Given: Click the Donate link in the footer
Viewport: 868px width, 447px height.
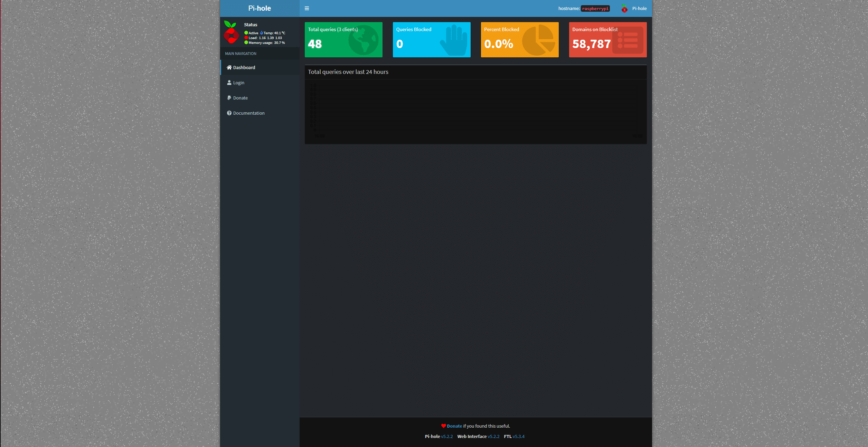Looking at the screenshot, I should pos(454,426).
